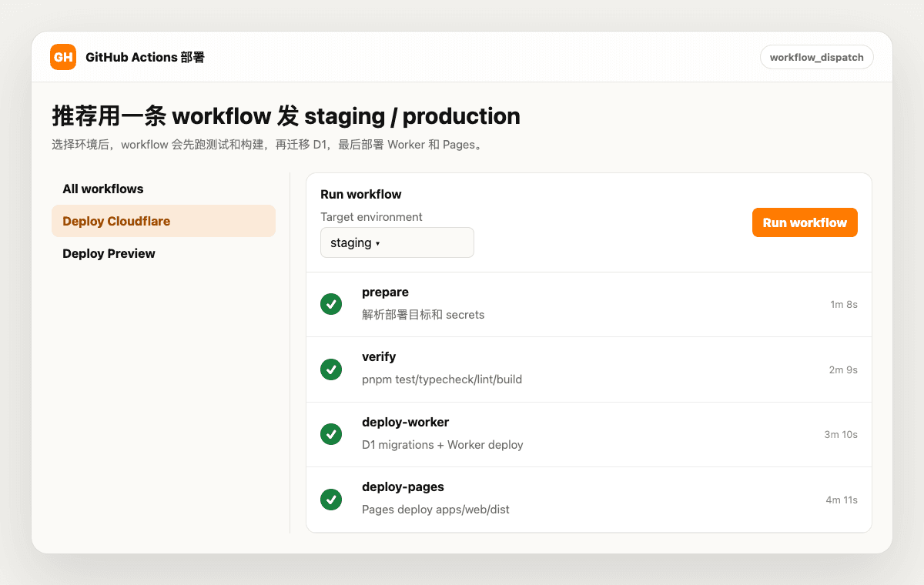Click the 'Run workflow' section heading

point(361,194)
